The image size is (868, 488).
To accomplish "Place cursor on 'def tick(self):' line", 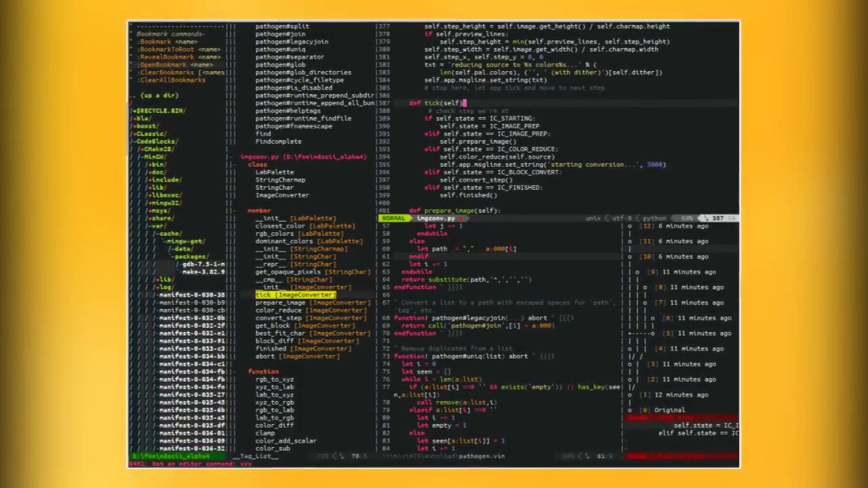I will [x=437, y=103].
